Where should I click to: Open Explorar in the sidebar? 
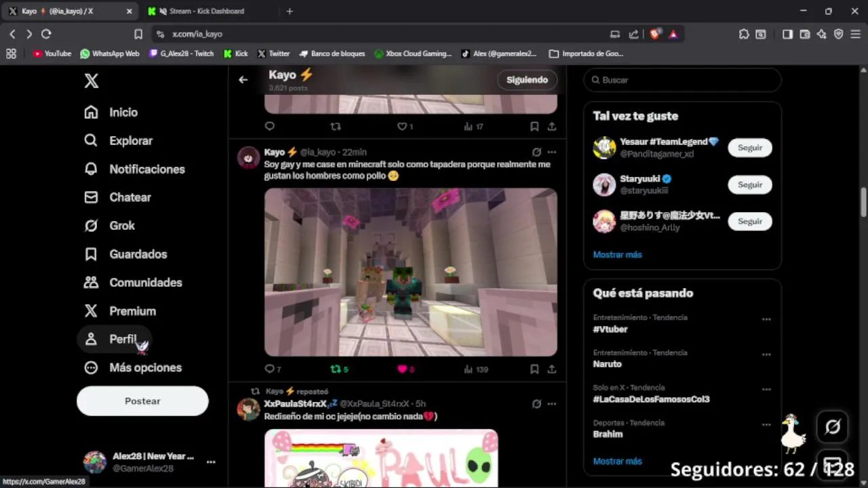pyautogui.click(x=118, y=141)
